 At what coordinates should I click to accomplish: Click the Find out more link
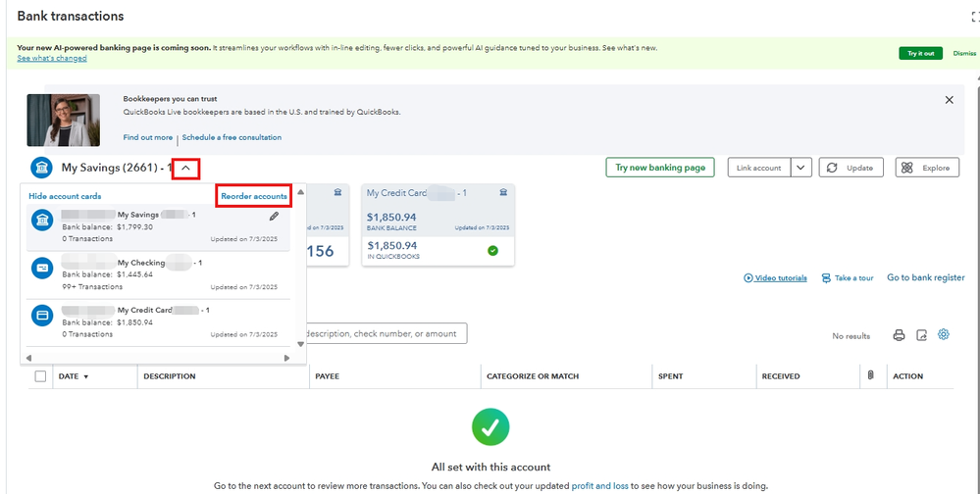(147, 137)
